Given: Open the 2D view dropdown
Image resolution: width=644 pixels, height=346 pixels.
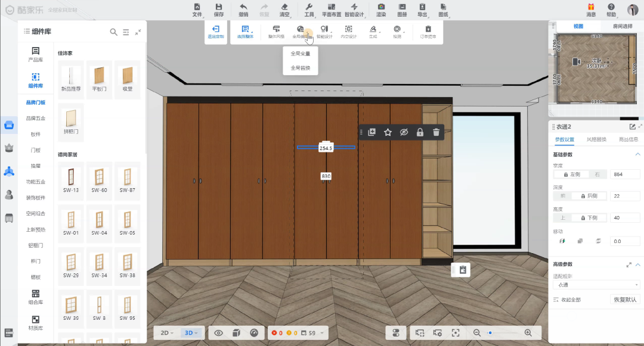Looking at the screenshot, I should coord(167,333).
